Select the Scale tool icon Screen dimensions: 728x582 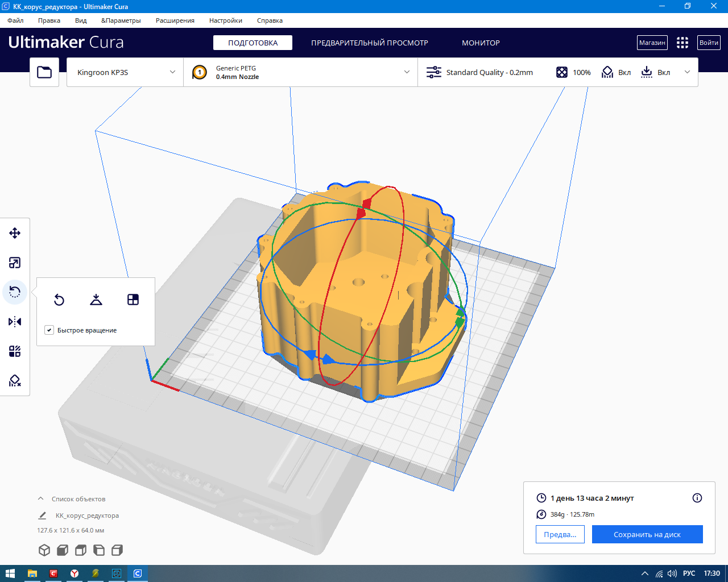point(15,263)
